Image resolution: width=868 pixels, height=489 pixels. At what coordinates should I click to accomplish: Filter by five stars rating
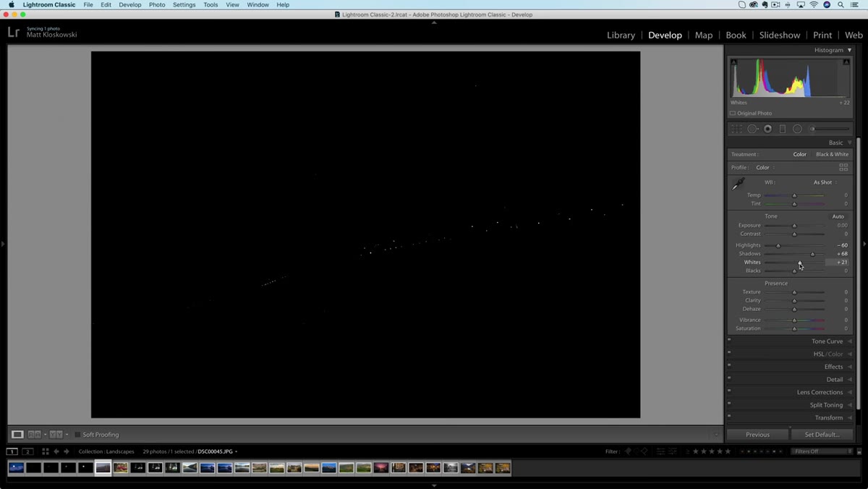pyautogui.click(x=728, y=451)
